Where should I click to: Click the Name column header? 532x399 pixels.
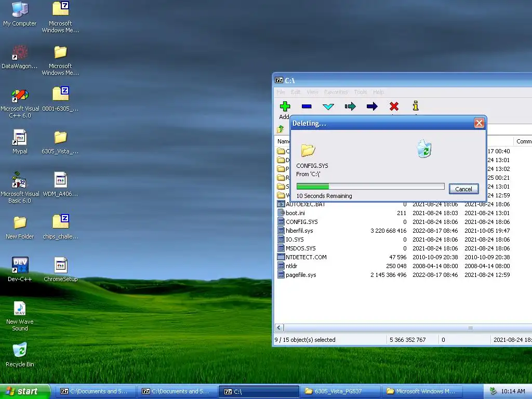point(283,141)
